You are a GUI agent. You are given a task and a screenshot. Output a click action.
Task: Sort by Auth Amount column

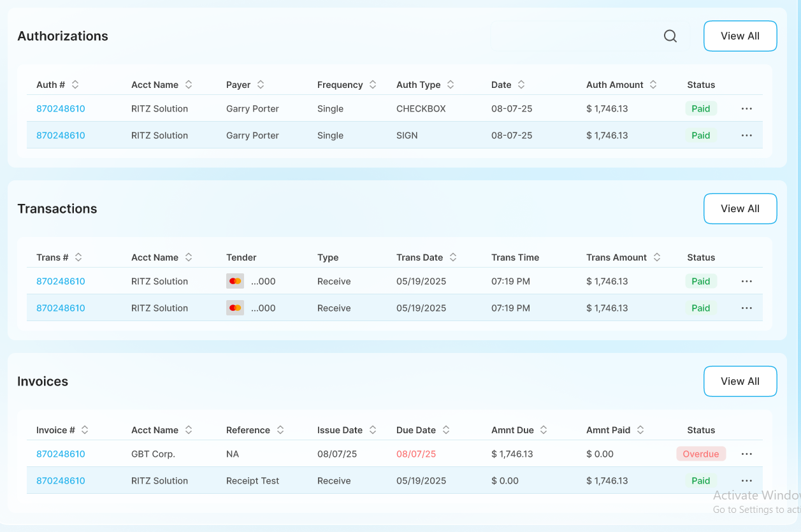(x=653, y=85)
